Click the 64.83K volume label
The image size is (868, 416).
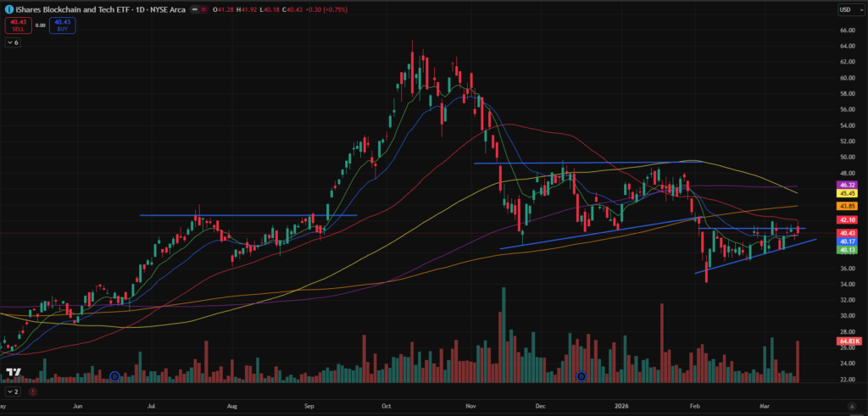pyautogui.click(x=849, y=341)
